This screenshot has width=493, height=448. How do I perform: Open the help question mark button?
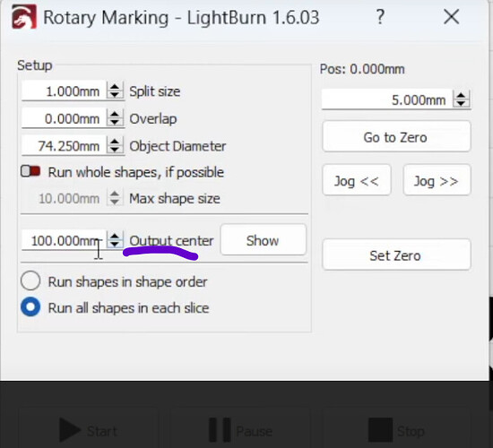(380, 17)
